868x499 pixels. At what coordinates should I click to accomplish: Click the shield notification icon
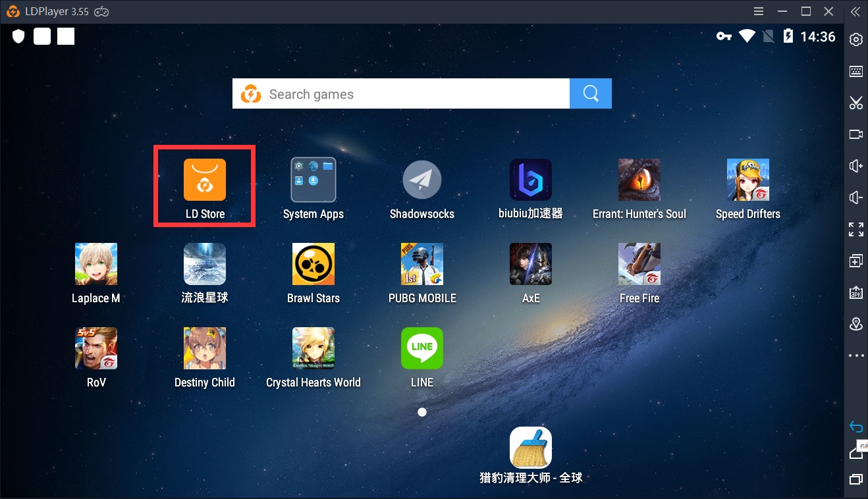click(x=18, y=36)
